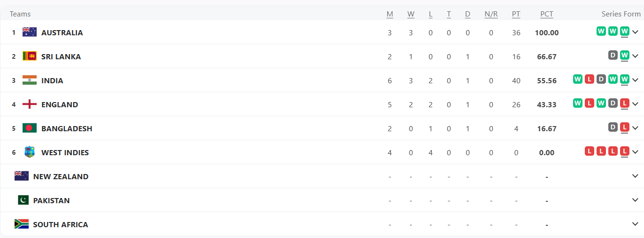Open the SRI LANKA team link
The width and height of the screenshot is (644, 238).
61,56
